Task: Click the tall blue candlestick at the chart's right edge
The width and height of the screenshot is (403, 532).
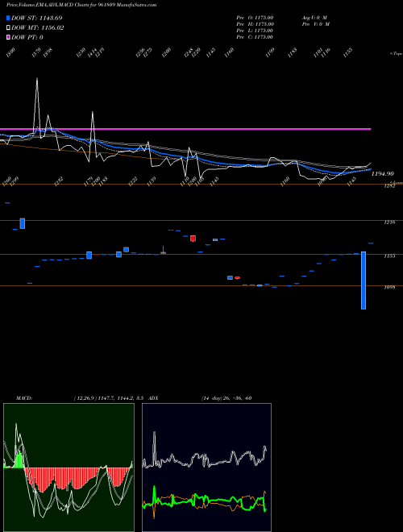Action: tap(364, 281)
